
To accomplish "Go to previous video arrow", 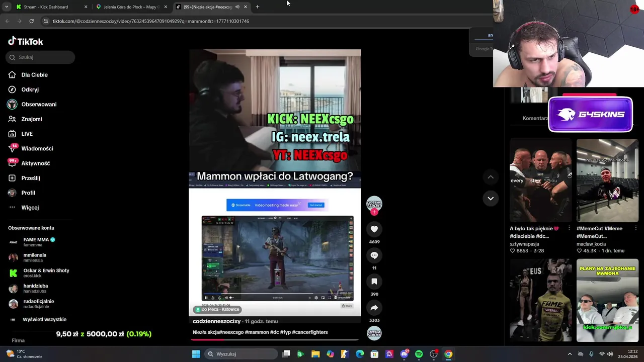I will pyautogui.click(x=491, y=177).
